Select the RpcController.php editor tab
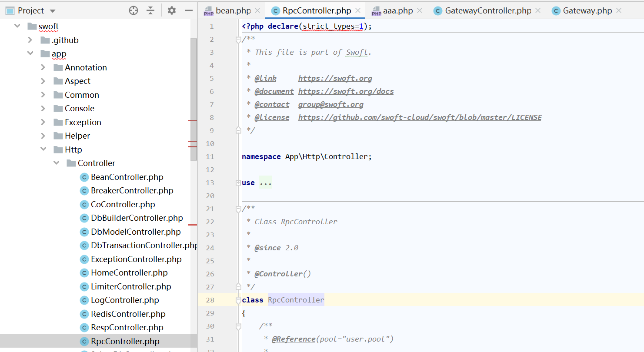Screen dimensions: 644x352 pyautogui.click(x=316, y=11)
